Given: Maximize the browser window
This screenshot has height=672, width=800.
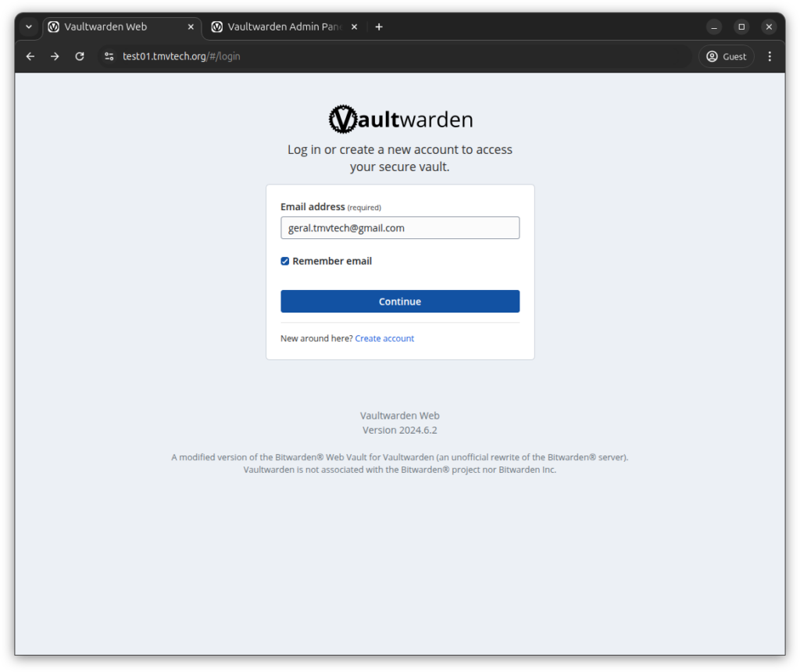Looking at the screenshot, I should point(741,27).
